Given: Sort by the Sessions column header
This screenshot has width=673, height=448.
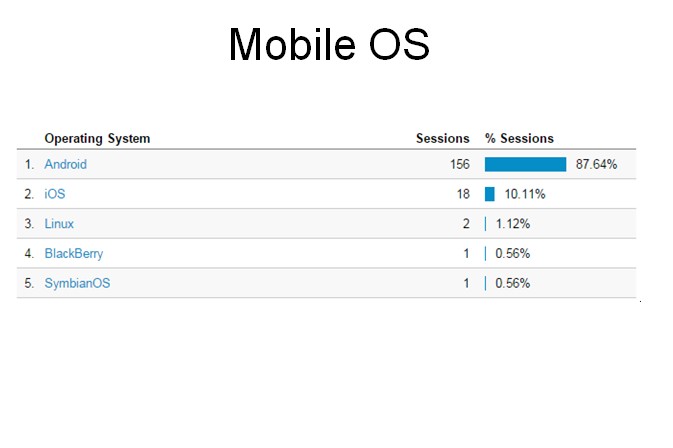Looking at the screenshot, I should pyautogui.click(x=443, y=139).
